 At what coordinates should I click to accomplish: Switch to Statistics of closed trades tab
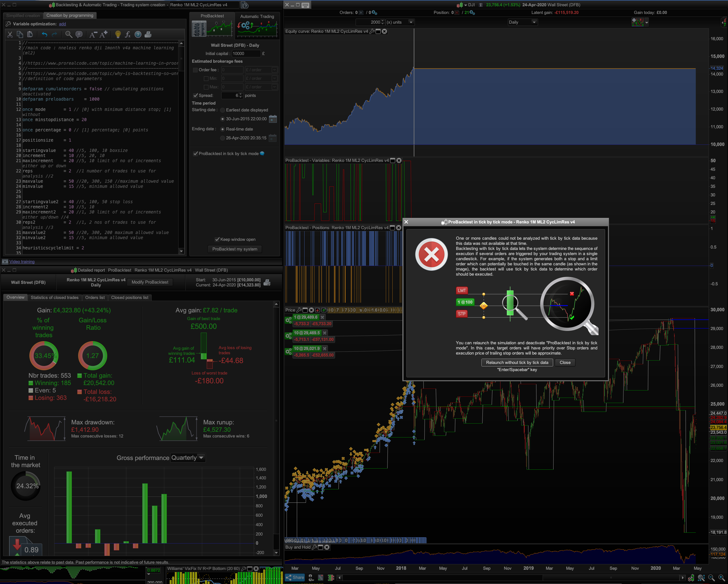pyautogui.click(x=54, y=297)
